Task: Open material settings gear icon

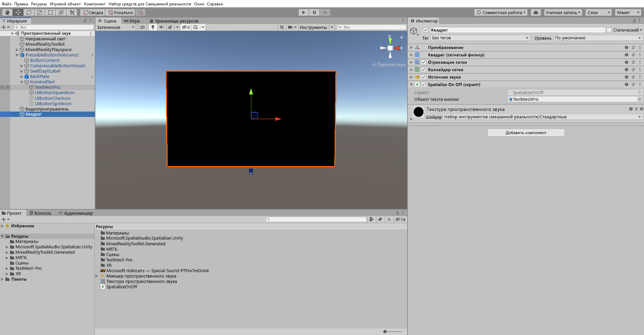Action: coord(641,109)
